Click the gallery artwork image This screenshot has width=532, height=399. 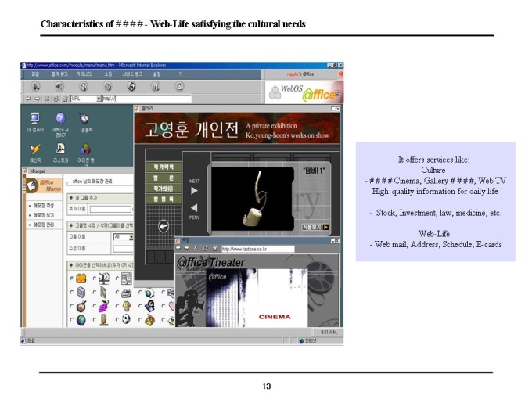click(x=253, y=199)
